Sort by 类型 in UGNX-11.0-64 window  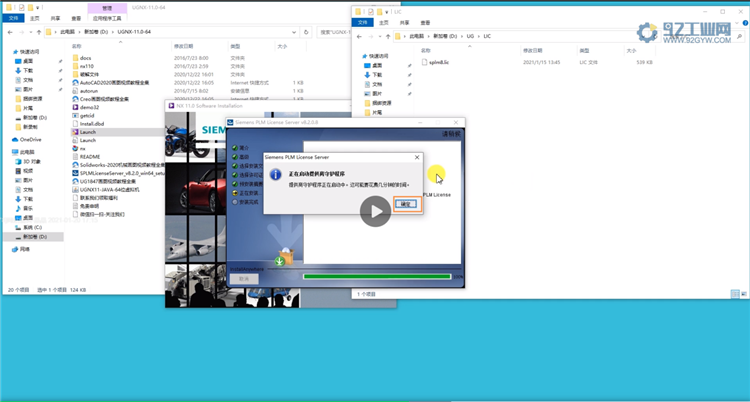click(235, 46)
